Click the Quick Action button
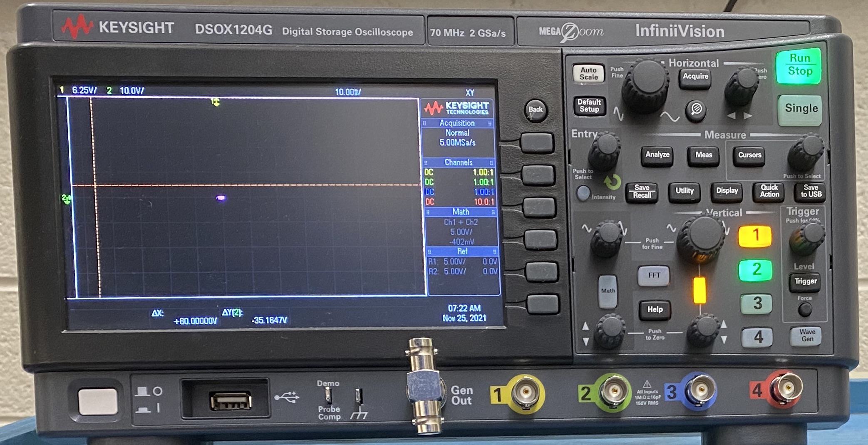The width and height of the screenshot is (868, 445). coord(769,191)
